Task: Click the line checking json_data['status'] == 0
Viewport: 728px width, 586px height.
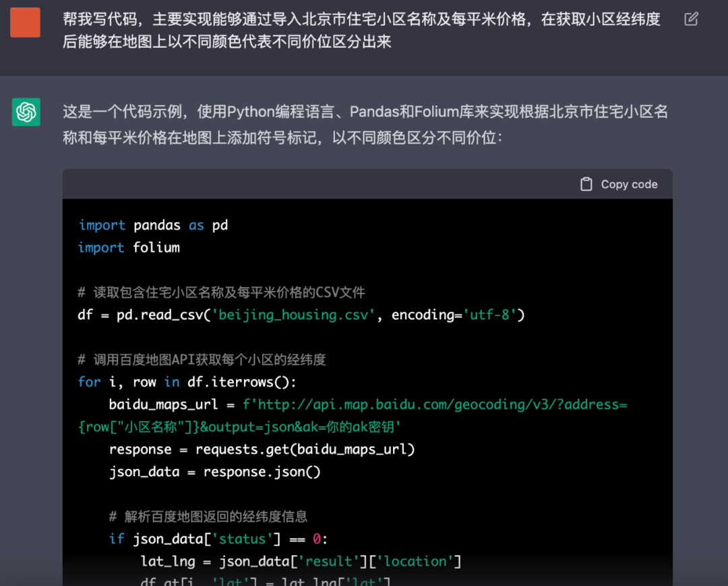Action: pos(218,539)
